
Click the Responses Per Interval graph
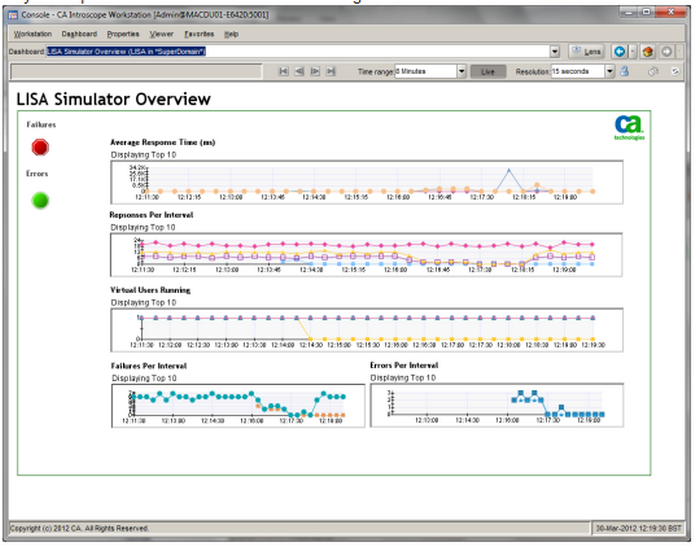[x=367, y=255]
